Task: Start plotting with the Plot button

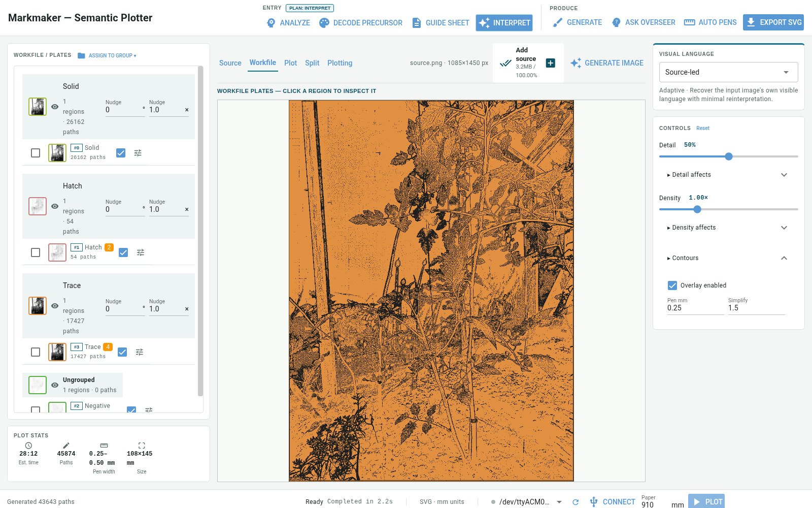Action: pos(706,502)
